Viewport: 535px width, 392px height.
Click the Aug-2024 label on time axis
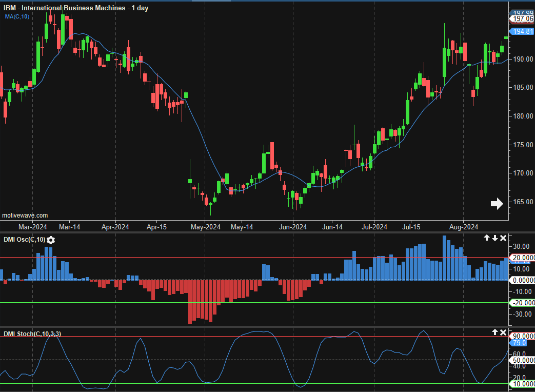pos(463,227)
